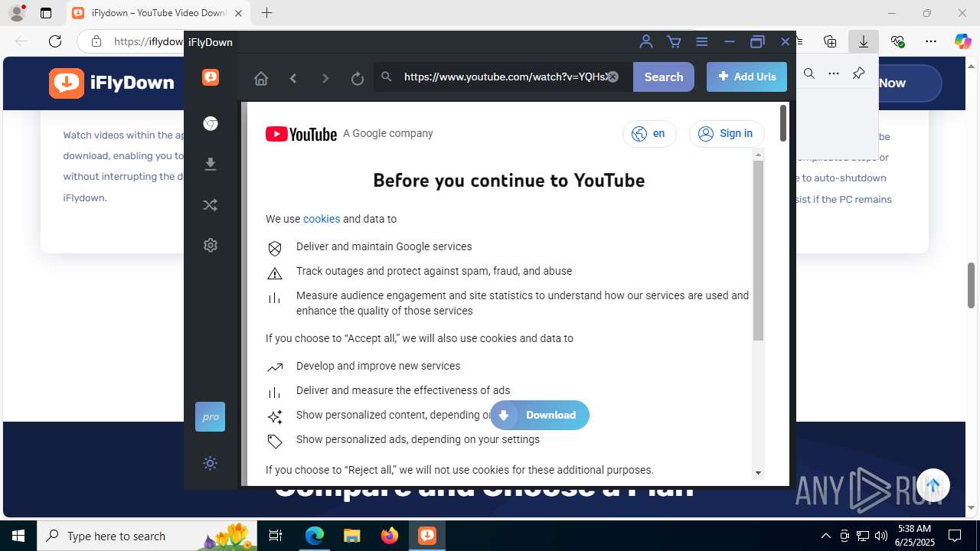Search in Edge downloads panel
The height and width of the screenshot is (551, 980).
(808, 73)
